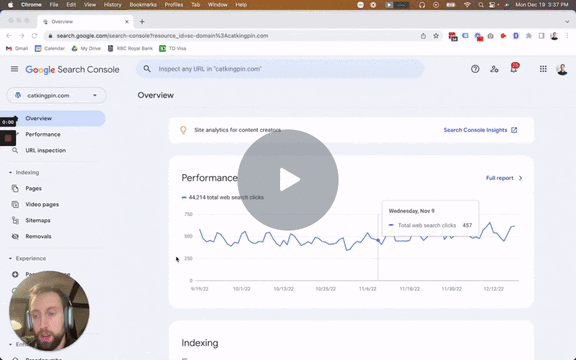Reload the page with the refresh icon
This screenshot has width=576, height=360.
click(35, 36)
